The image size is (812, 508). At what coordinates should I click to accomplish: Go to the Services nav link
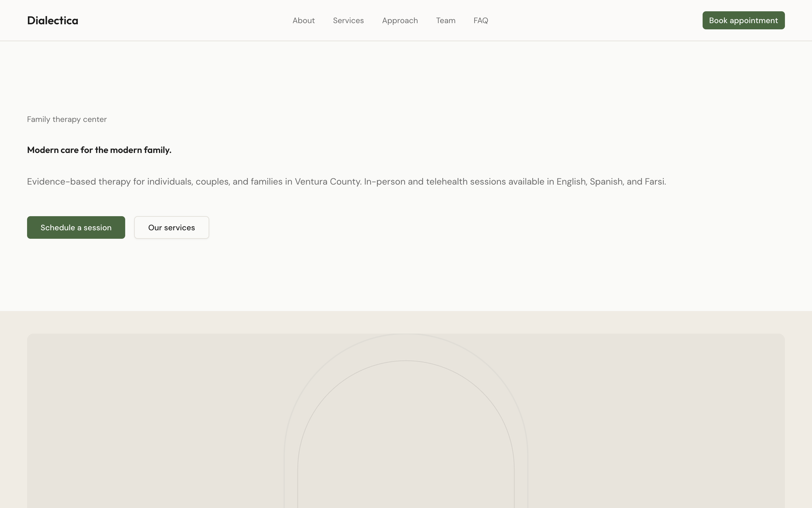[348, 21]
